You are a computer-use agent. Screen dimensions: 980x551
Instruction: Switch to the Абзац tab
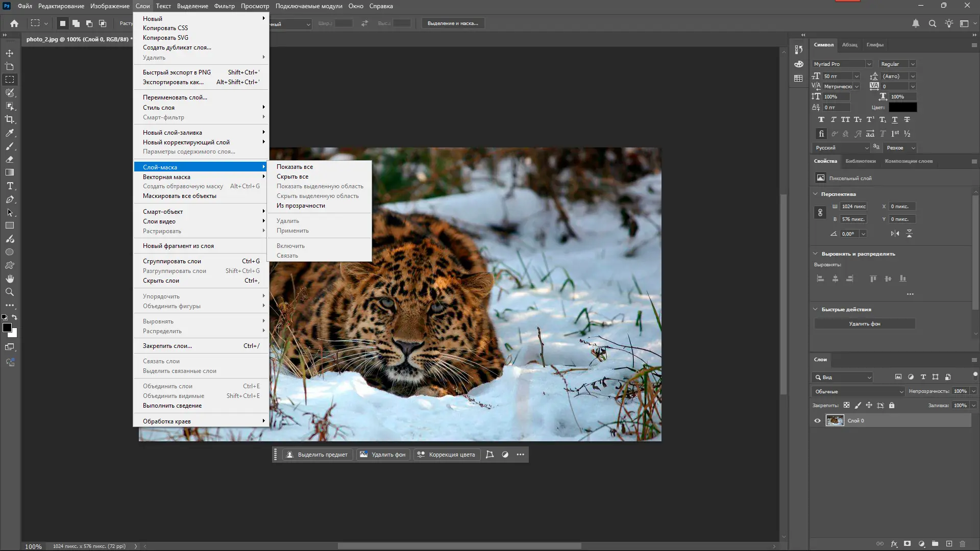tap(849, 45)
